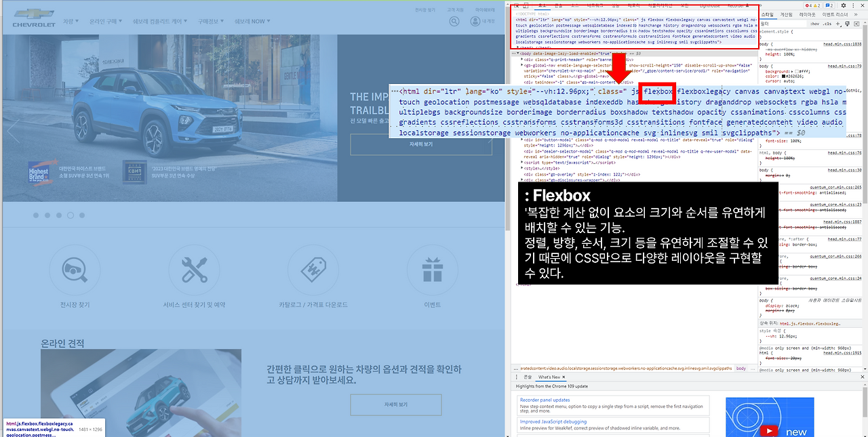Select the first carousel dot
This screenshot has width=868, height=437.
[36, 215]
